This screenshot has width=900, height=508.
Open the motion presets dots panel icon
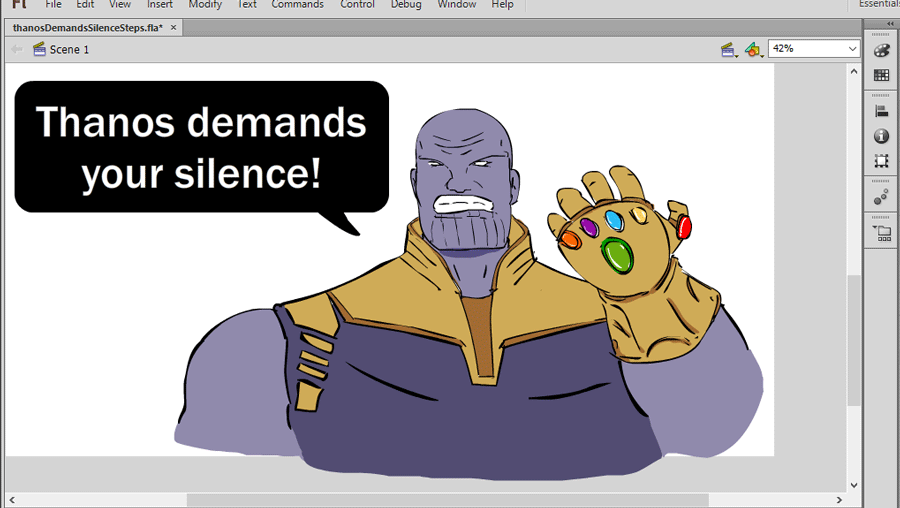[881, 197]
